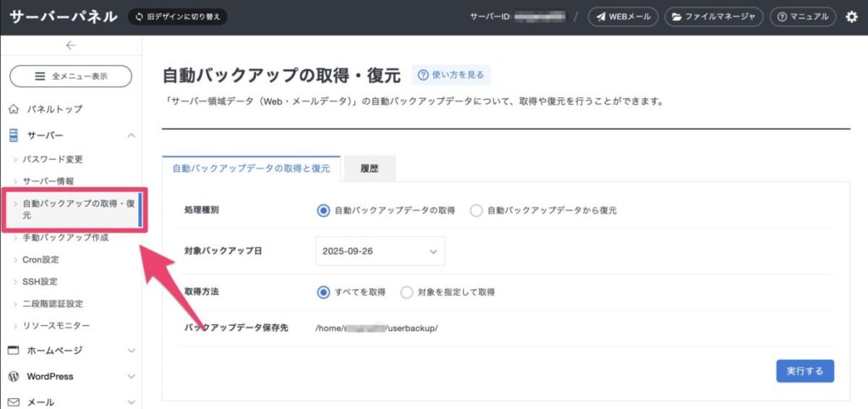Select 自動バックアップデータの取得 radio option
This screenshot has width=868, height=409.
pos(323,211)
